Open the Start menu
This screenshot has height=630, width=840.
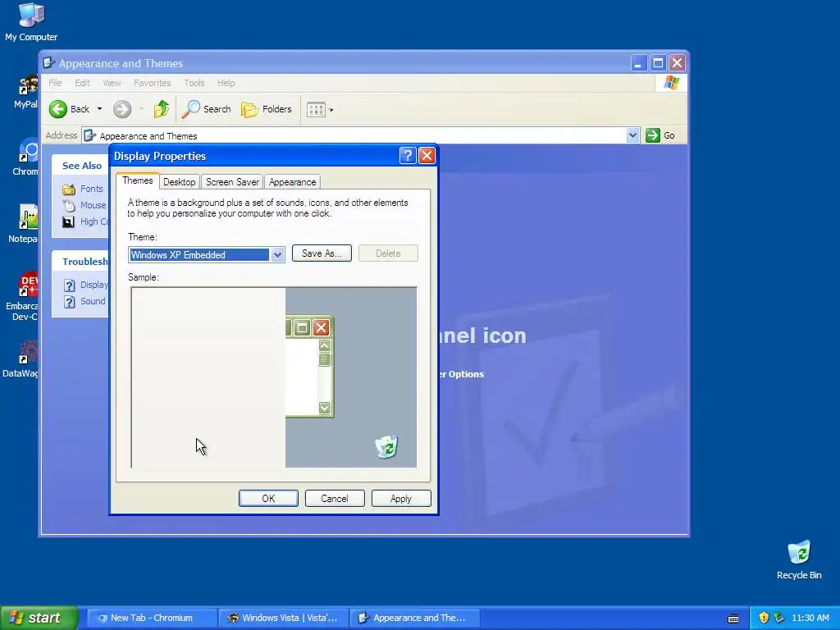(x=39, y=619)
